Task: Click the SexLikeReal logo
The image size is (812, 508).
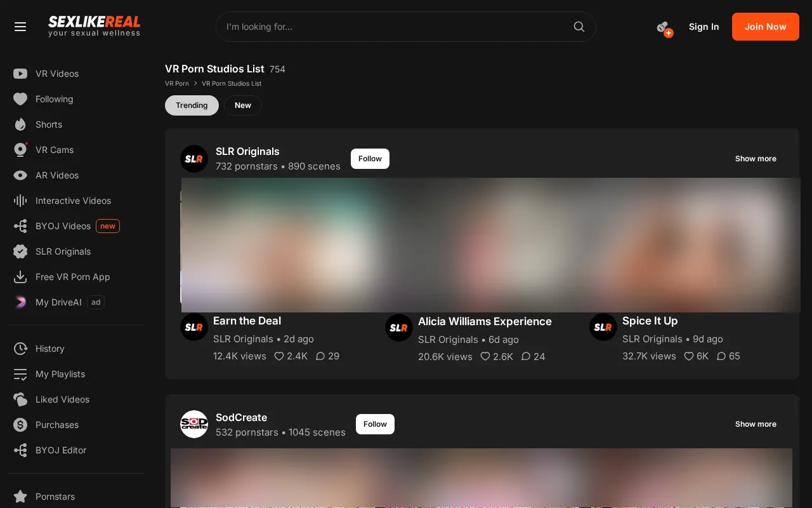Action: 94,26
